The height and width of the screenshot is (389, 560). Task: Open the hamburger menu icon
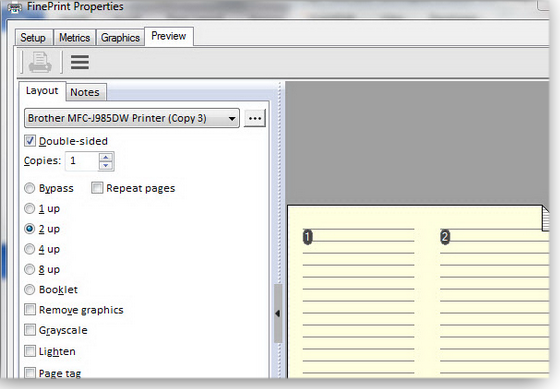[x=80, y=62]
